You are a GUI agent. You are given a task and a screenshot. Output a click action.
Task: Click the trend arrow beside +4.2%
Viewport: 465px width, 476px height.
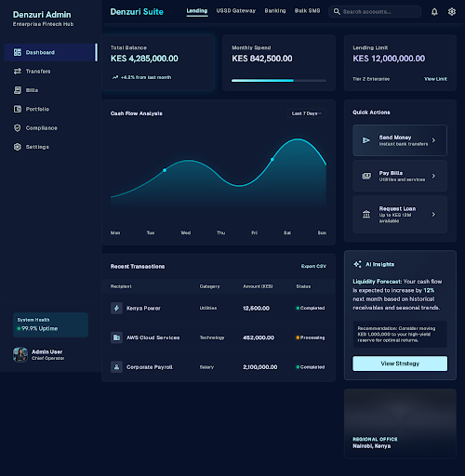coord(115,77)
